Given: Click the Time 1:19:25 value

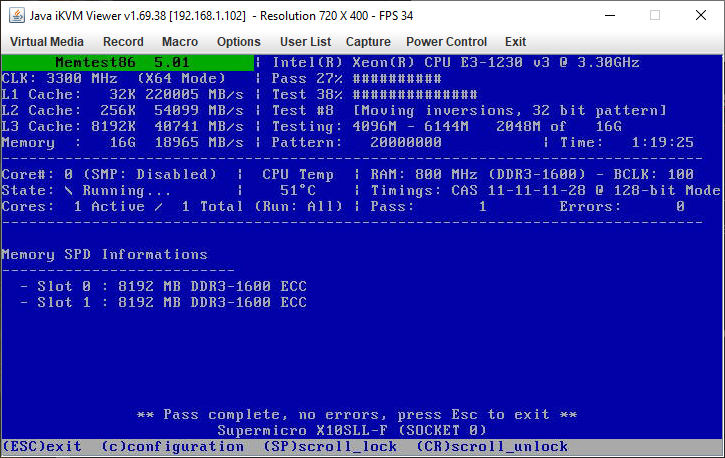Looking at the screenshot, I should pyautogui.click(x=662, y=142).
